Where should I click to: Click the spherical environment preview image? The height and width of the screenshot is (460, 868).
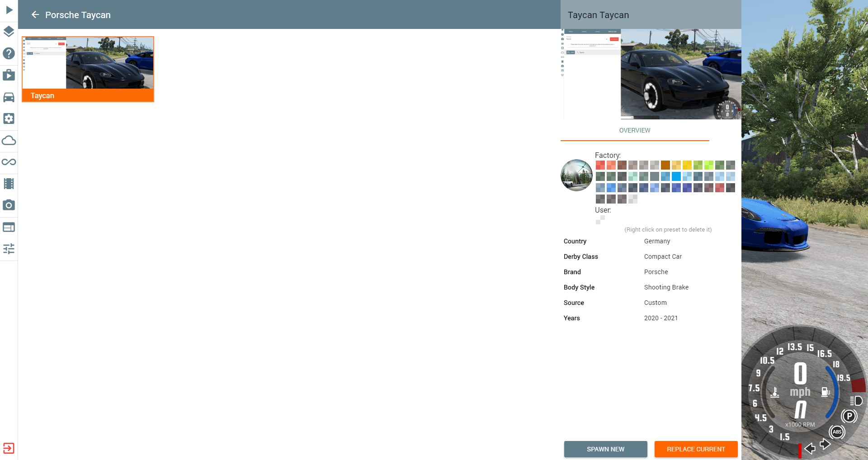pyautogui.click(x=576, y=175)
